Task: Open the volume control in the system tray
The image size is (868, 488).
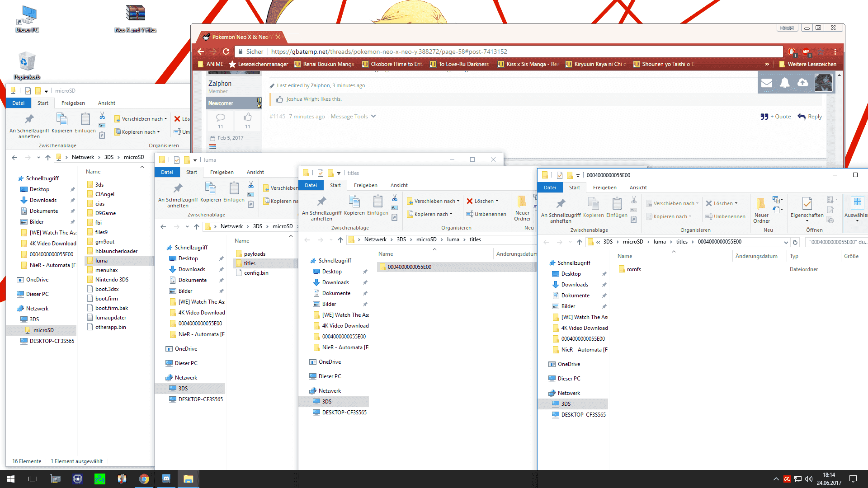Action: click(x=808, y=479)
